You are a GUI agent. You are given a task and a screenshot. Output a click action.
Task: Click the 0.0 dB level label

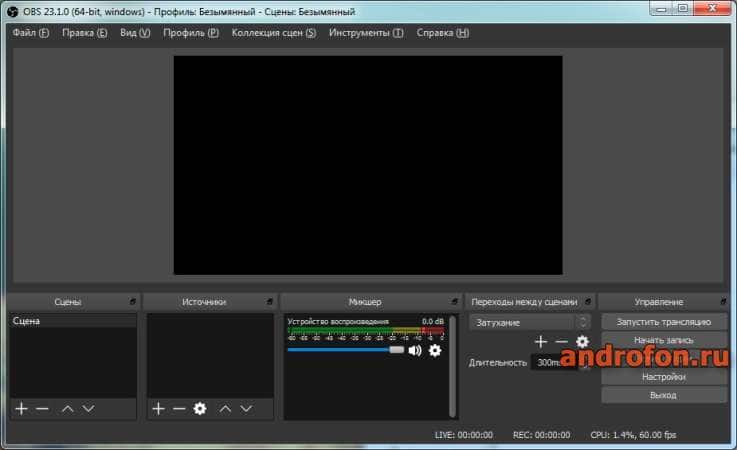[x=433, y=322]
